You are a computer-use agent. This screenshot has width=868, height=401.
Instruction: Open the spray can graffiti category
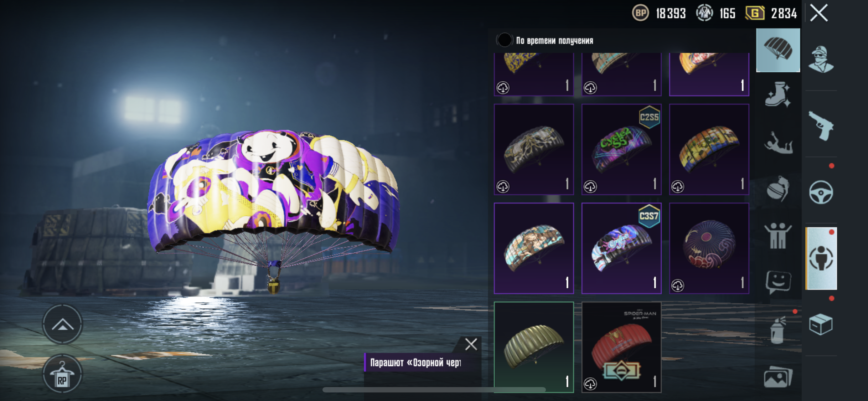(778, 330)
